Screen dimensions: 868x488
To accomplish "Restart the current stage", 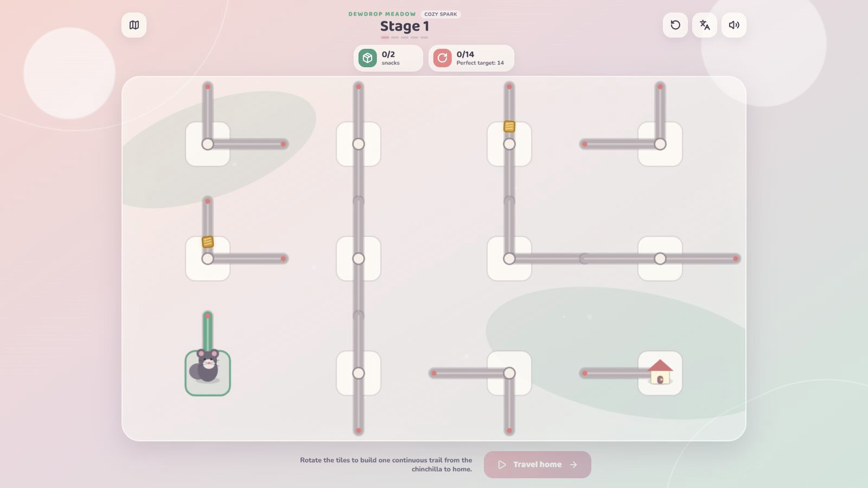I will click(675, 25).
